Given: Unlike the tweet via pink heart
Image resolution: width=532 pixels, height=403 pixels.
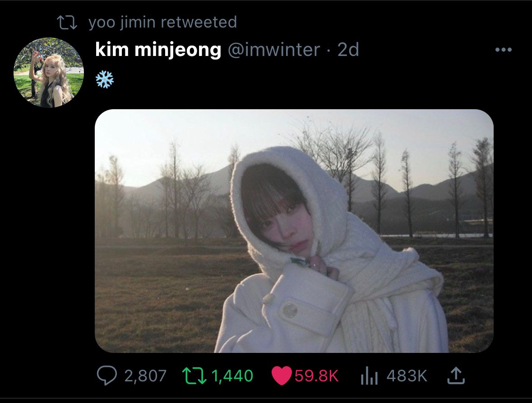Looking at the screenshot, I should tap(282, 375).
